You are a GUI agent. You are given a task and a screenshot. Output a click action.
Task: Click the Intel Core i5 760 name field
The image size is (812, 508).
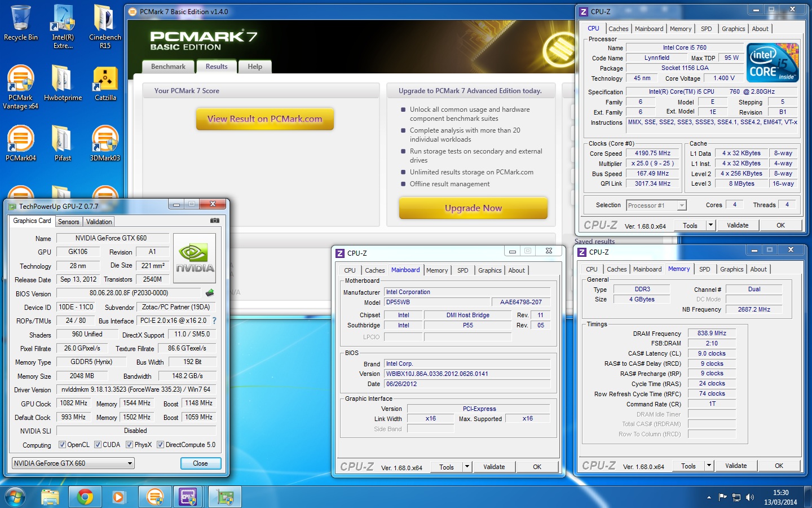[685, 47]
